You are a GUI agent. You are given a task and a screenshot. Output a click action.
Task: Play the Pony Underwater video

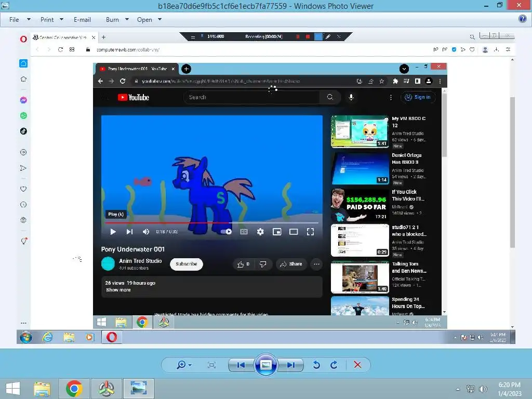113,232
